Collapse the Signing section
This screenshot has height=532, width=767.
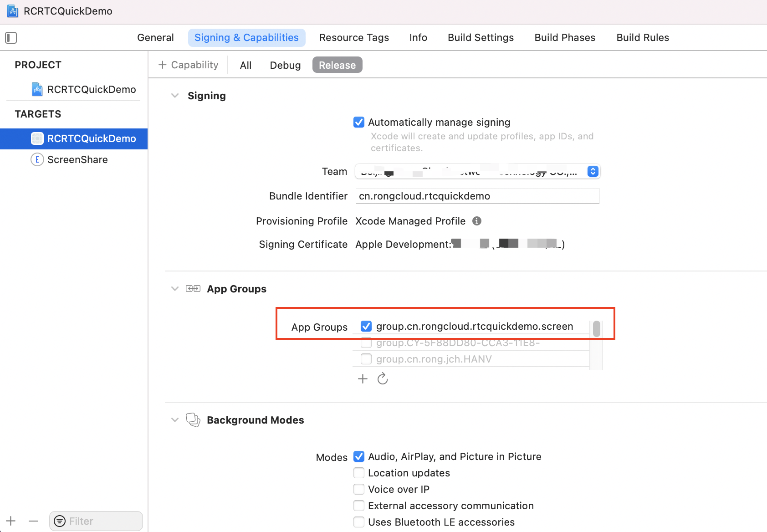coord(175,96)
